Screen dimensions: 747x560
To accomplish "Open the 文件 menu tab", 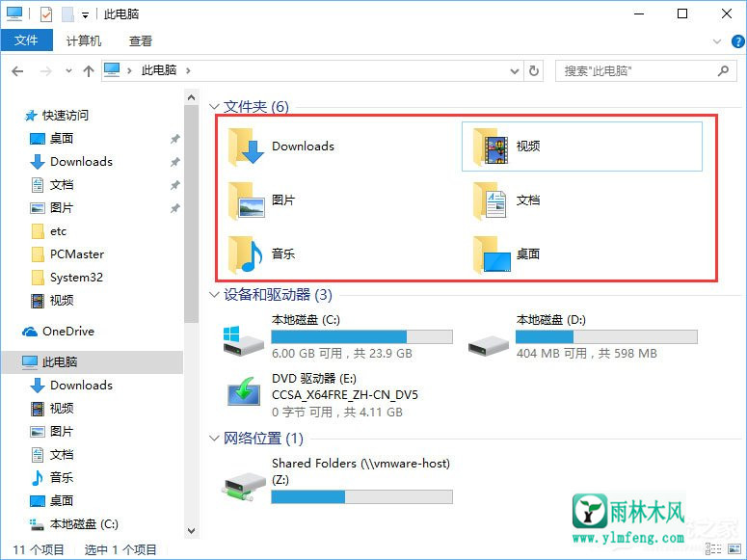I will (27, 40).
